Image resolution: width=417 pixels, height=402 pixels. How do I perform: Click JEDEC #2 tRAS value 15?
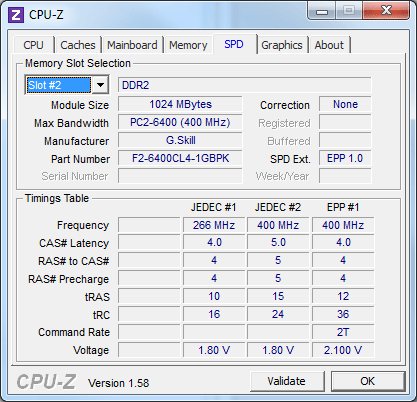(278, 296)
